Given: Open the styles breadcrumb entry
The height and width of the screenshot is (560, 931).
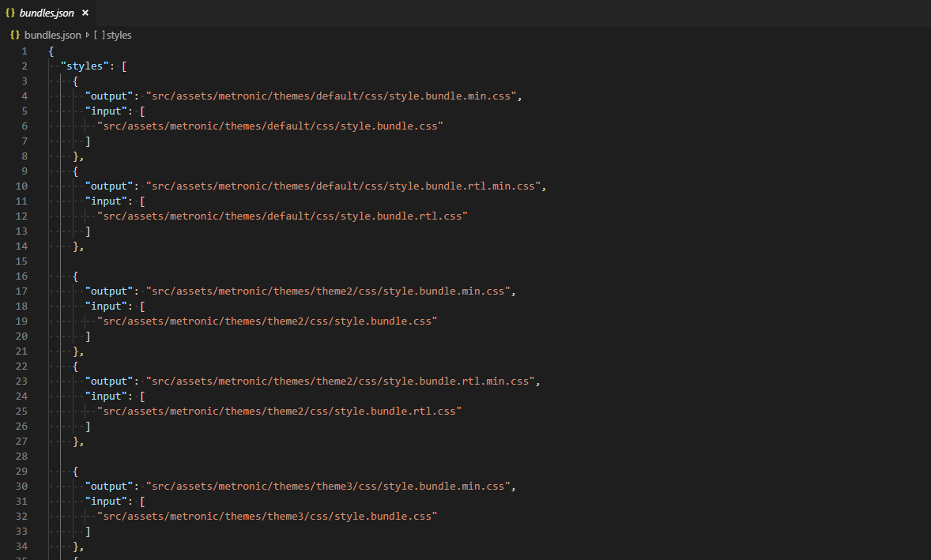Looking at the screenshot, I should coord(118,35).
